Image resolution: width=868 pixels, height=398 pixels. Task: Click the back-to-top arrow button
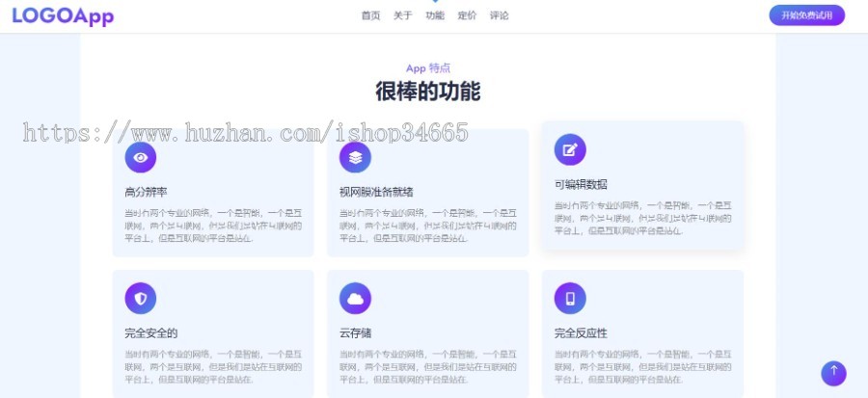tap(833, 373)
